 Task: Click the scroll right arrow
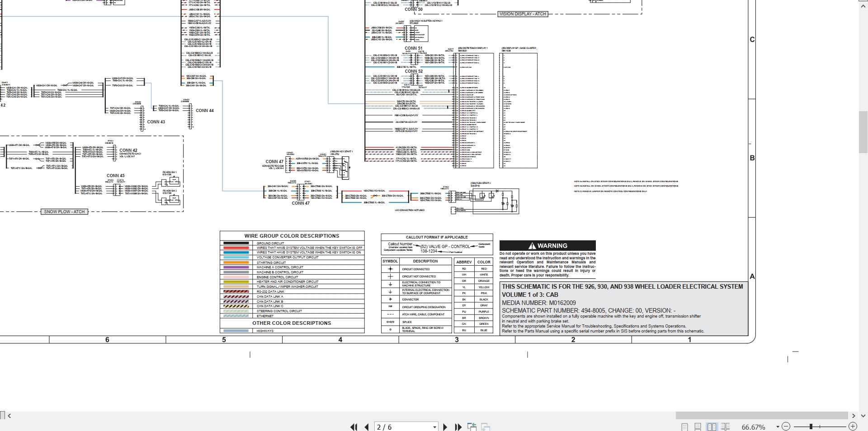click(853, 416)
